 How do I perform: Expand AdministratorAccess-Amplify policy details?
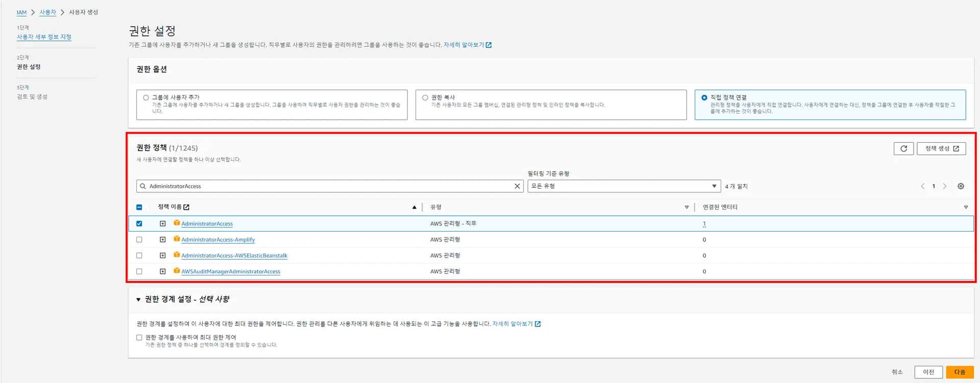click(163, 240)
